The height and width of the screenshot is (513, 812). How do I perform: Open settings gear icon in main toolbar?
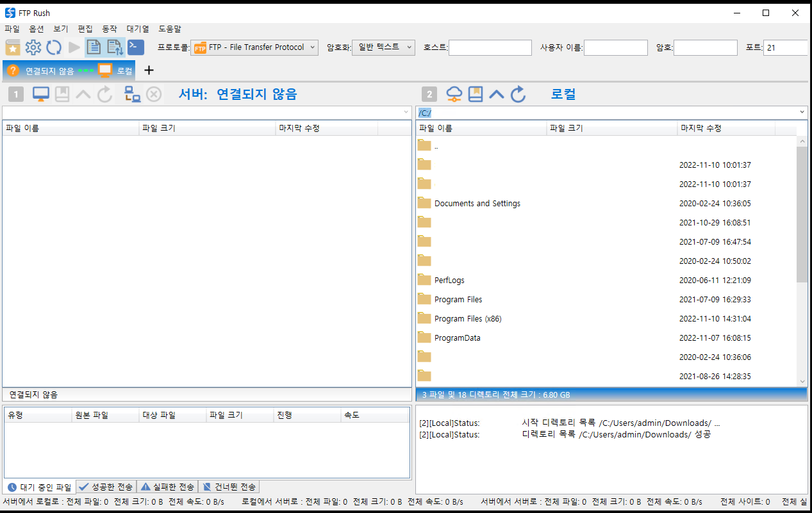point(33,47)
